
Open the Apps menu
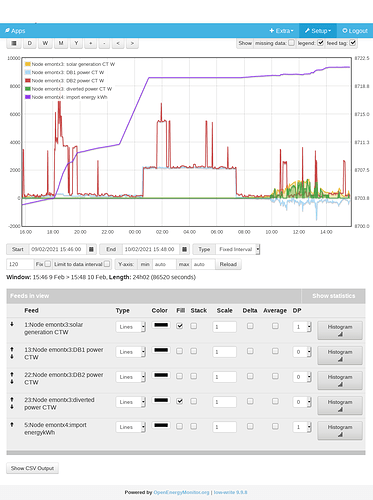[x=15, y=31]
